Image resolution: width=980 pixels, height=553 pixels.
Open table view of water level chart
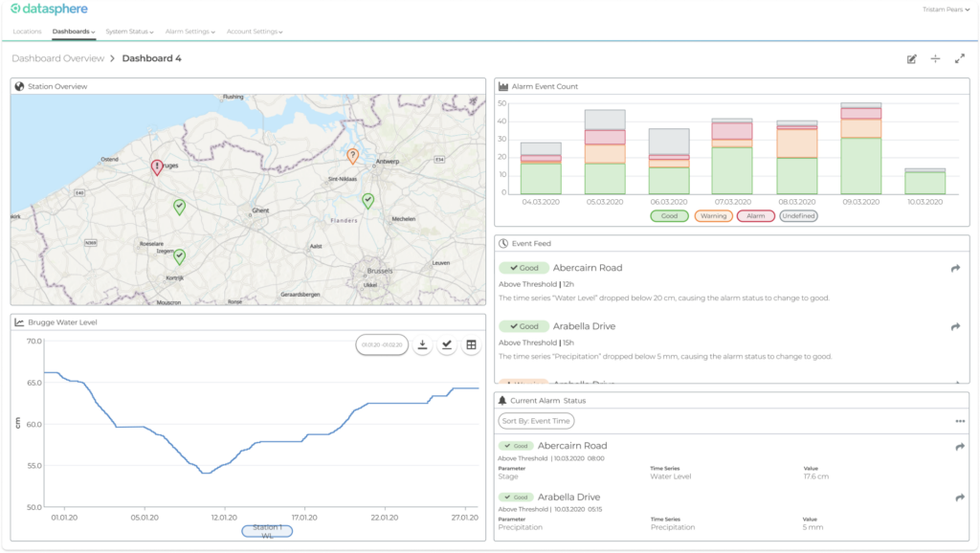tap(471, 344)
